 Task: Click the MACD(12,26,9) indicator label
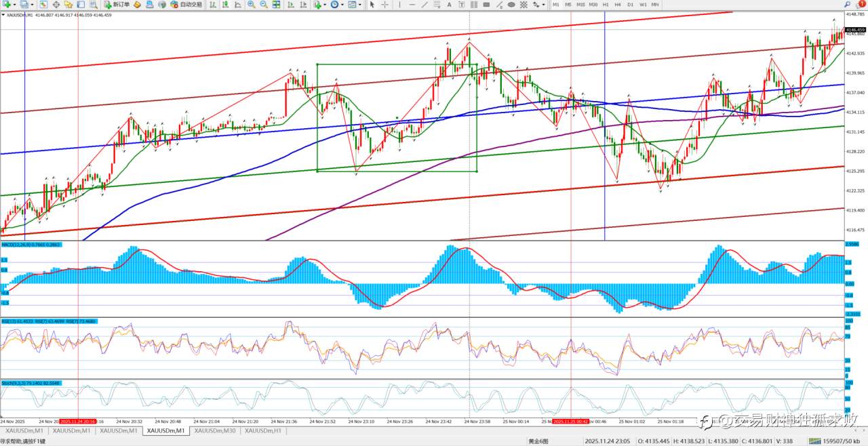click(x=31, y=244)
